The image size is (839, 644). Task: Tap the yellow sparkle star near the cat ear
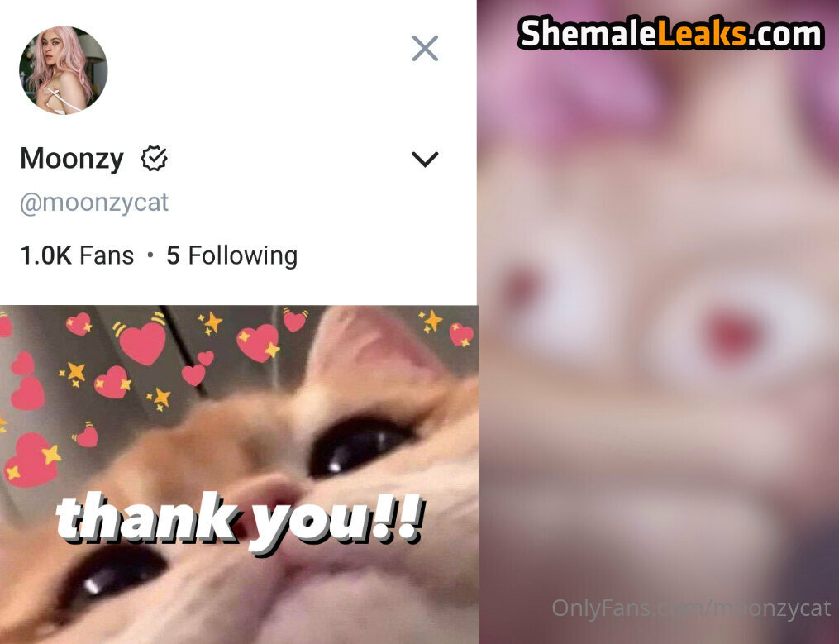[x=431, y=320]
